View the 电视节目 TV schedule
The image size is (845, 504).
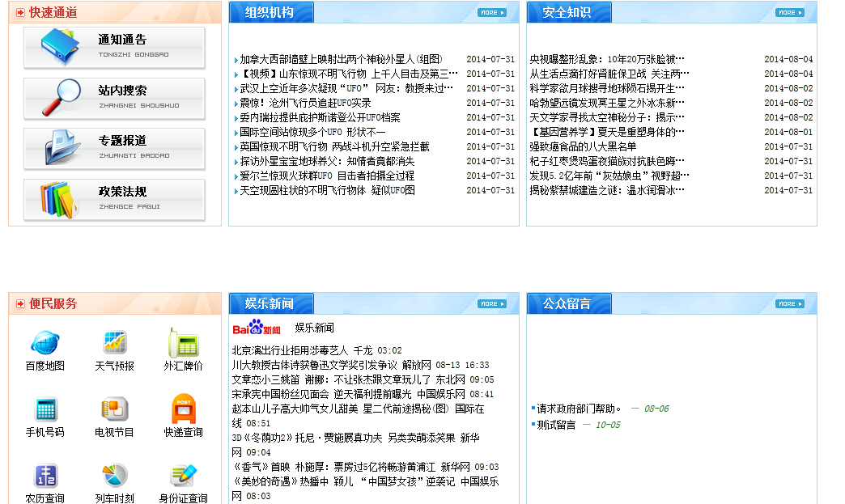pyautogui.click(x=113, y=418)
